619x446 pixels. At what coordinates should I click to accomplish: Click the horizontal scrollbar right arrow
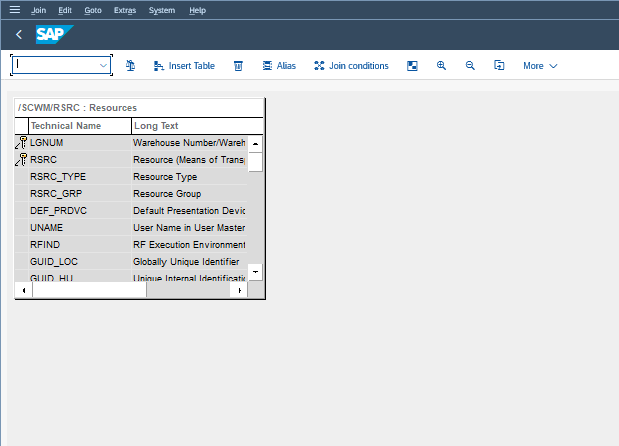point(238,290)
